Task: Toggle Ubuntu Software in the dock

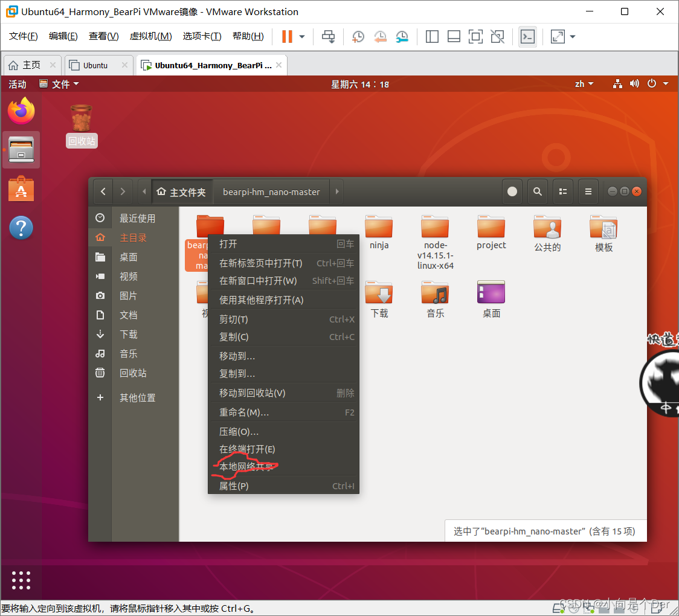Action: (21, 188)
